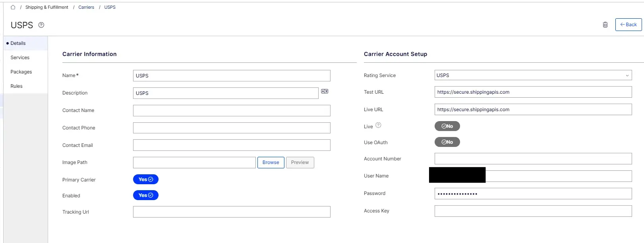This screenshot has width=644, height=243.
Task: Click the Live URL field
Action: (x=533, y=110)
